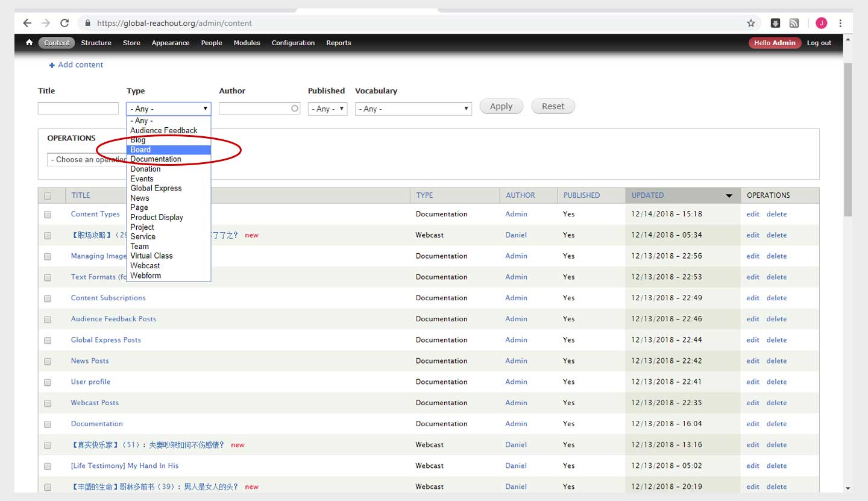
Task: Sort by the Type column header
Action: pos(424,195)
